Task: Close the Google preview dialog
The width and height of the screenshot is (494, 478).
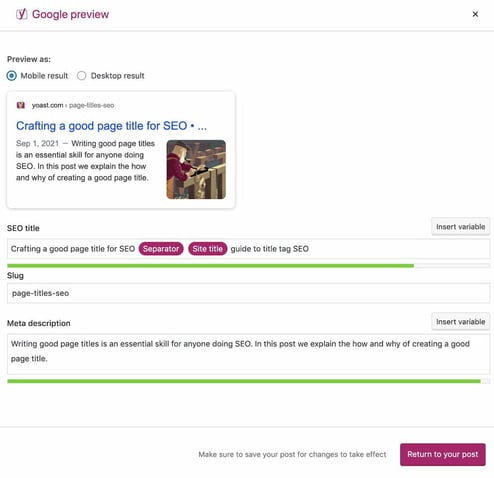Action: [475, 14]
